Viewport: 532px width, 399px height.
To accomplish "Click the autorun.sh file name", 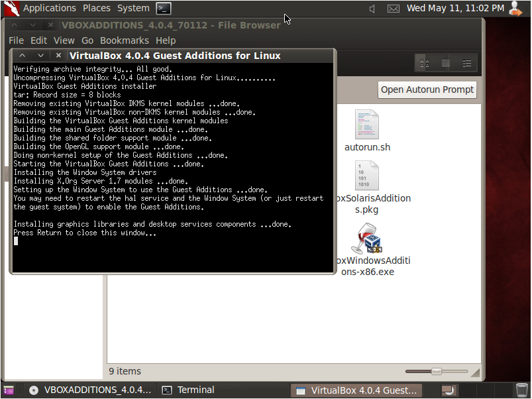I will click(368, 148).
